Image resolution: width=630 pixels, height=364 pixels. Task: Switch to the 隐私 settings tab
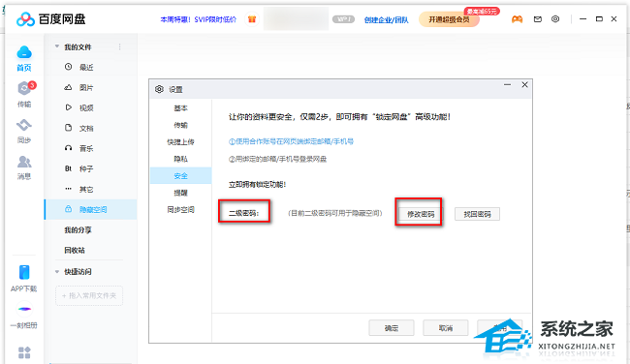click(x=181, y=159)
